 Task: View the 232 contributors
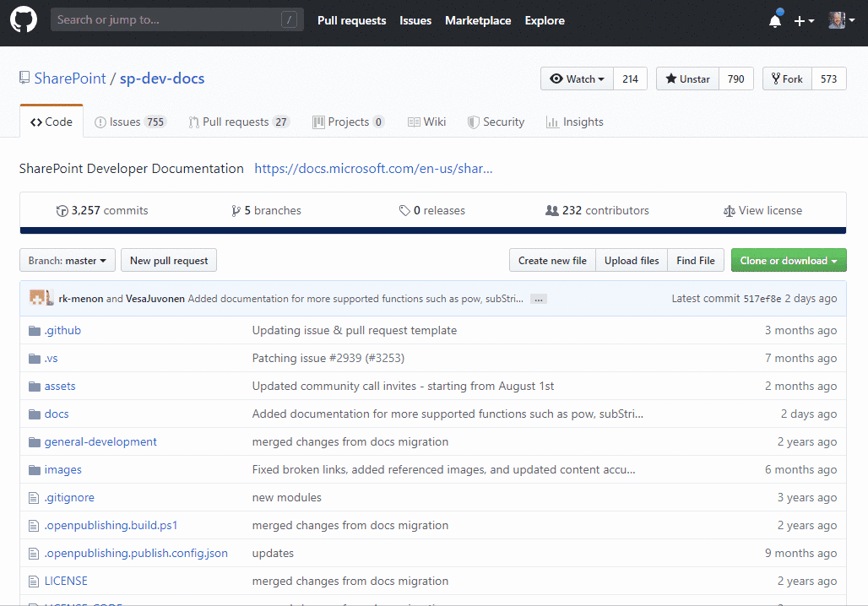click(x=597, y=210)
